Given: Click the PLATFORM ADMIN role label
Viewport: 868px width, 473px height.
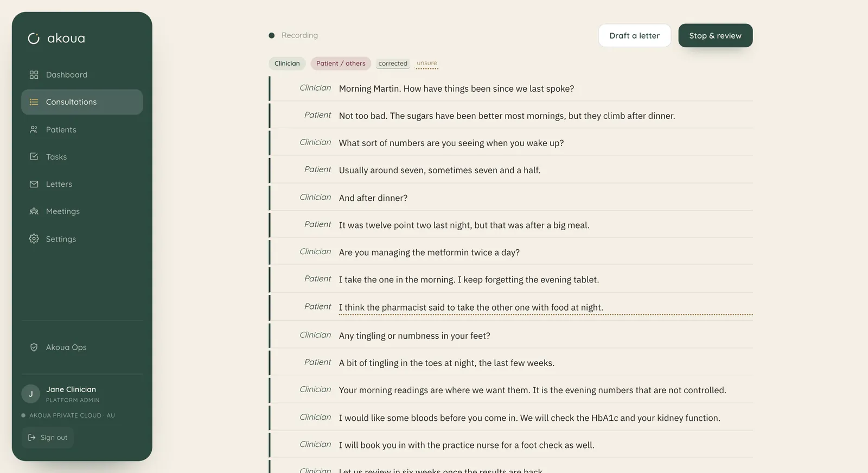Looking at the screenshot, I should [73, 400].
